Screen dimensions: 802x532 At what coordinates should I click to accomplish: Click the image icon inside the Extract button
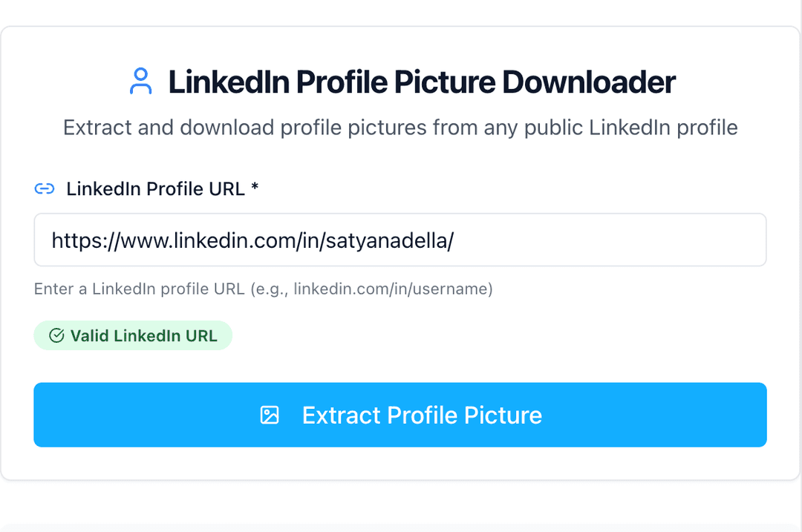coord(270,415)
